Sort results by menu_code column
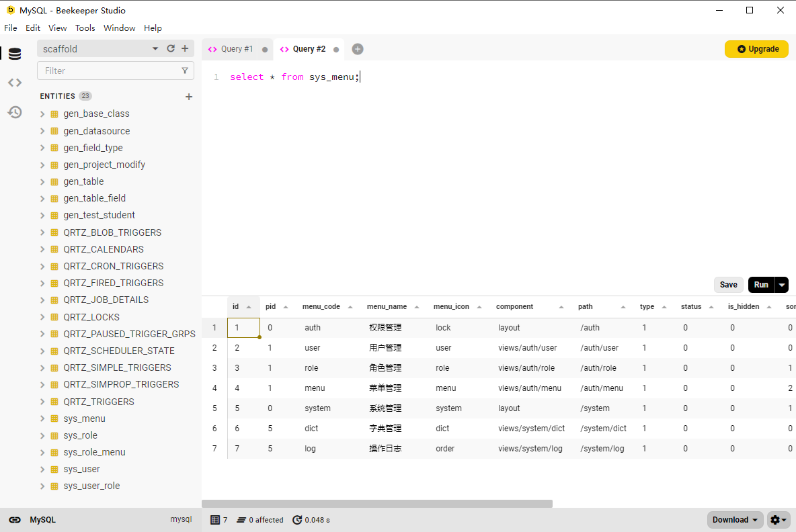The width and height of the screenshot is (796, 532). (x=321, y=306)
